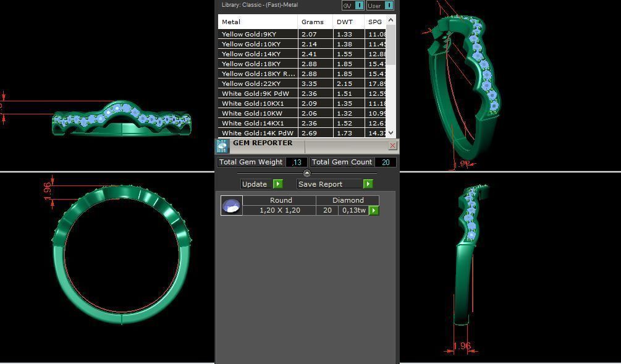The image size is (621, 364).
Task: Click the 1.96 dimension in bottom-right viewport
Action: click(462, 346)
